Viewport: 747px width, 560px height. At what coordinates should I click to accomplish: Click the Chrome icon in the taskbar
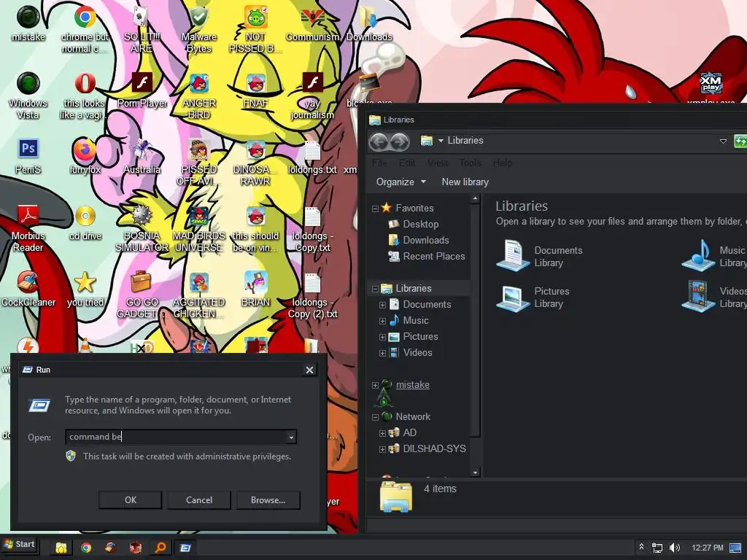coord(86,548)
